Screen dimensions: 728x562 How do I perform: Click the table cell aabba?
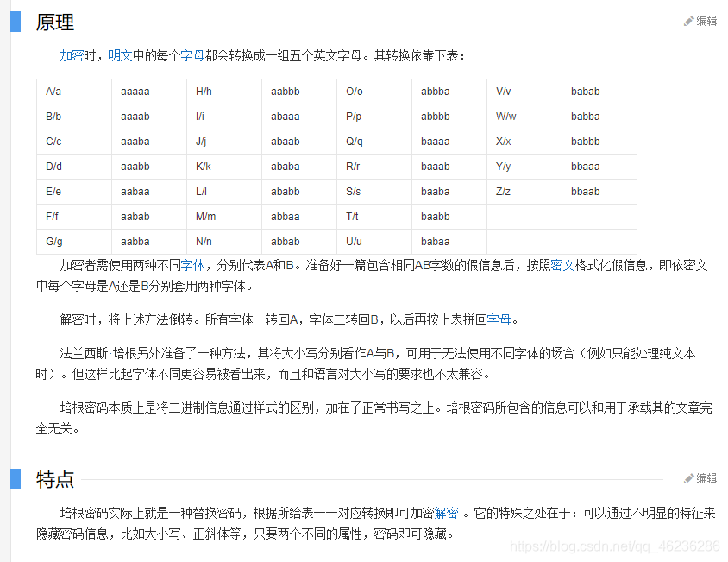[149, 242]
